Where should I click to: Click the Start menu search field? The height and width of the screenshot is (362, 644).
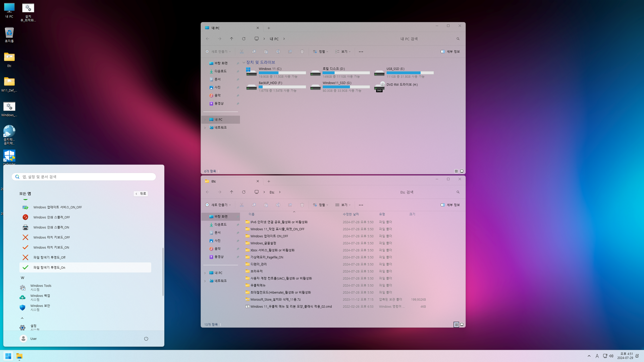(84, 177)
